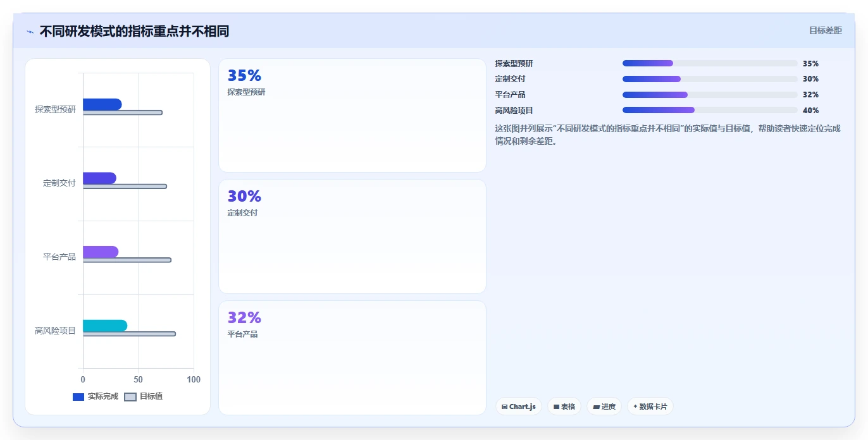Select the 进度 tag
The width and height of the screenshot is (868, 440).
pos(604,406)
